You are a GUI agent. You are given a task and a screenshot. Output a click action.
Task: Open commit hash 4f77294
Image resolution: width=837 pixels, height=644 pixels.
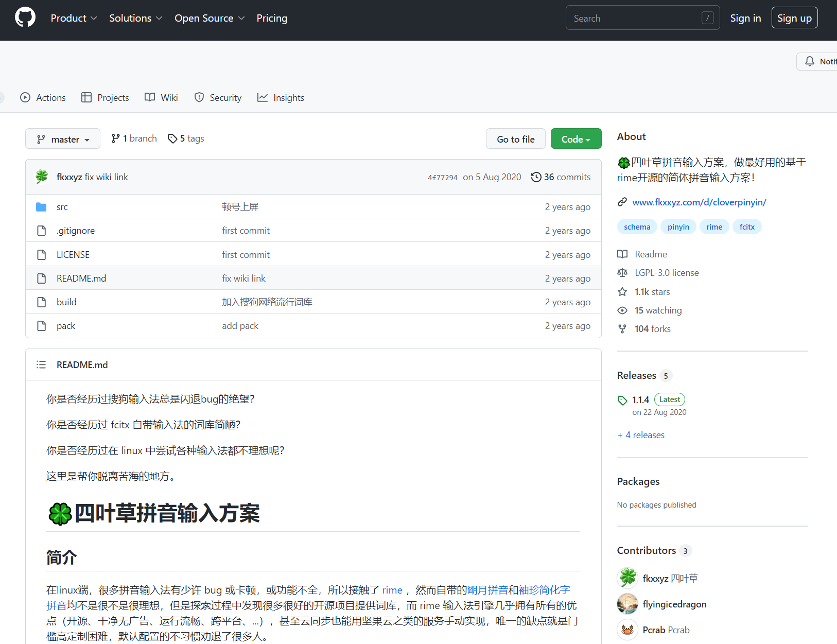(x=442, y=178)
